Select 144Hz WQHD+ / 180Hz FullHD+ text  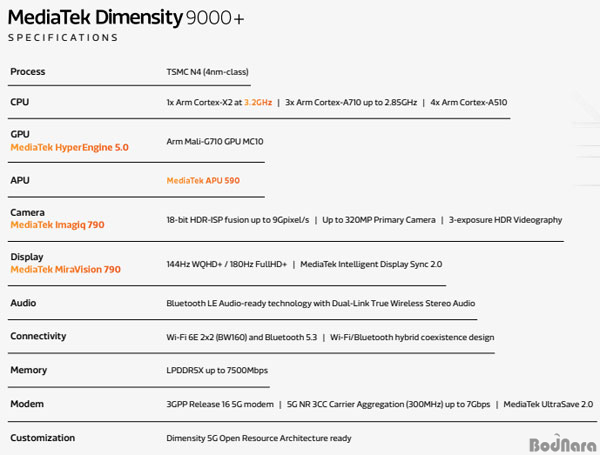click(x=226, y=264)
